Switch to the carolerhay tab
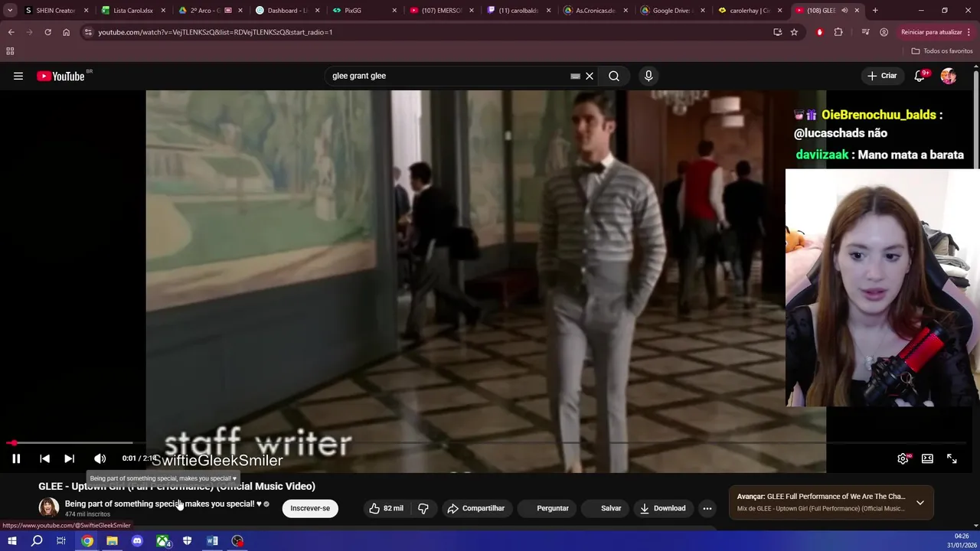The width and height of the screenshot is (980, 551). pyautogui.click(x=750, y=11)
